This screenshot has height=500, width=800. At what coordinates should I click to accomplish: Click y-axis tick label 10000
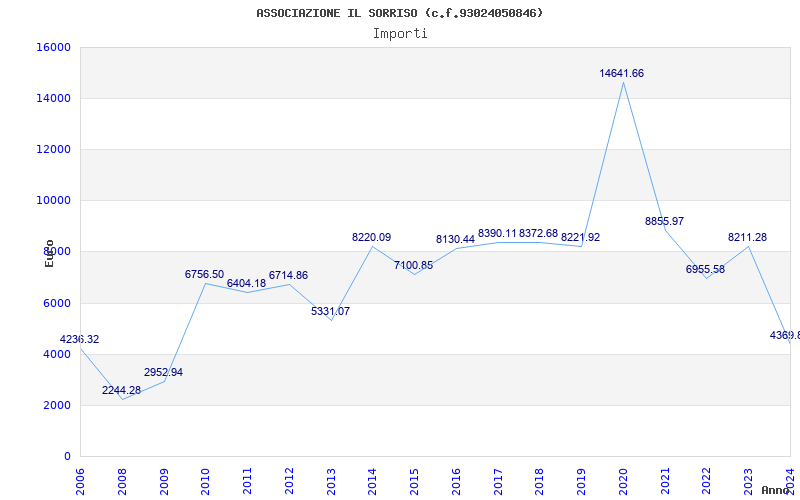click(x=53, y=201)
